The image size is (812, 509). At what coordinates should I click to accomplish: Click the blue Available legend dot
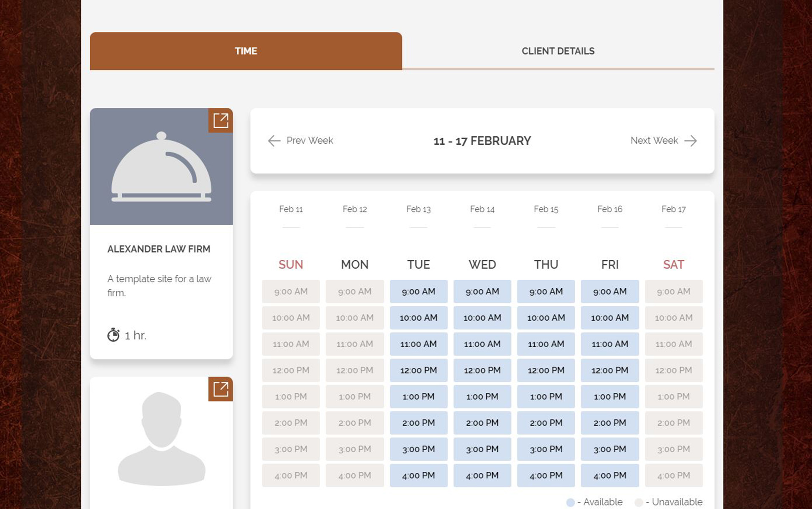[571, 502]
